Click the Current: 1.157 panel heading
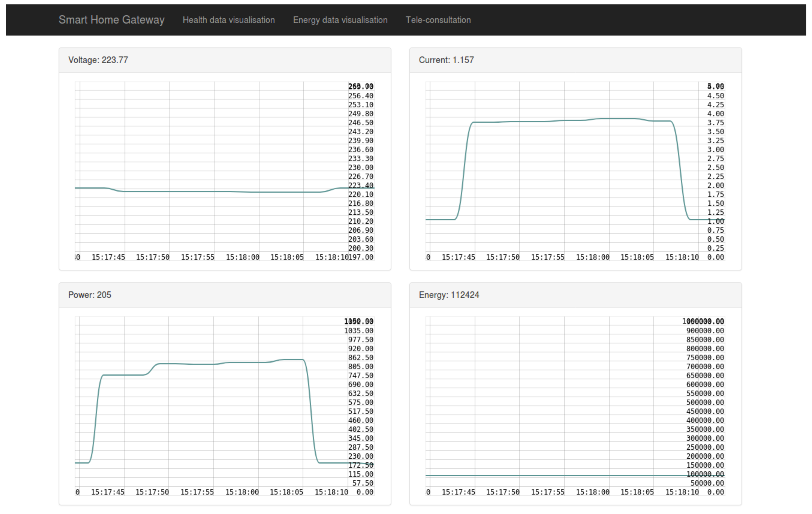812x514 pixels. (446, 60)
